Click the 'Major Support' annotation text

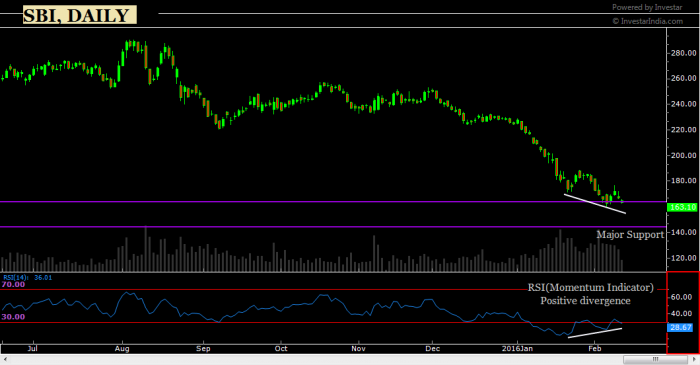pyautogui.click(x=630, y=235)
